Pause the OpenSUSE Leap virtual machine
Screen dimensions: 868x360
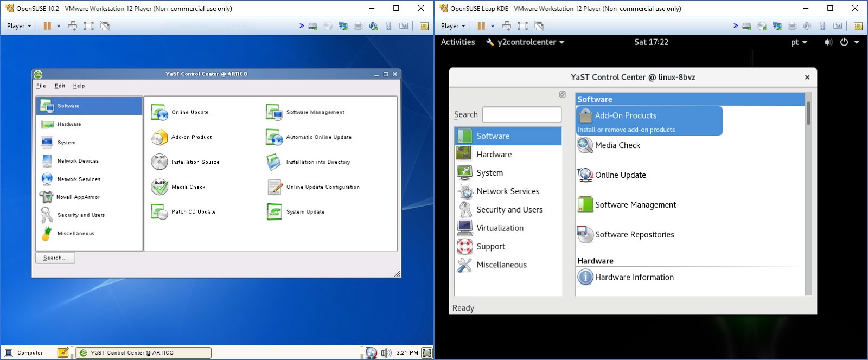[481, 25]
